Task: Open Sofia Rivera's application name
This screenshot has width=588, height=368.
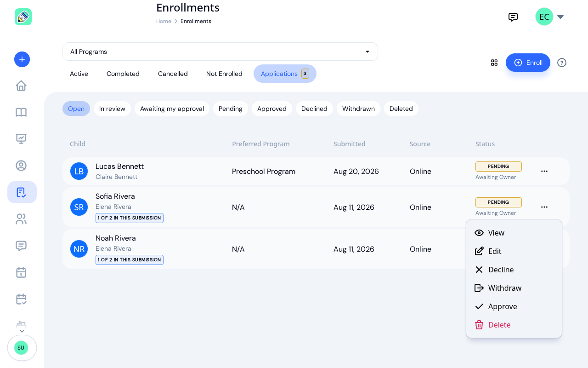Action: click(x=115, y=196)
